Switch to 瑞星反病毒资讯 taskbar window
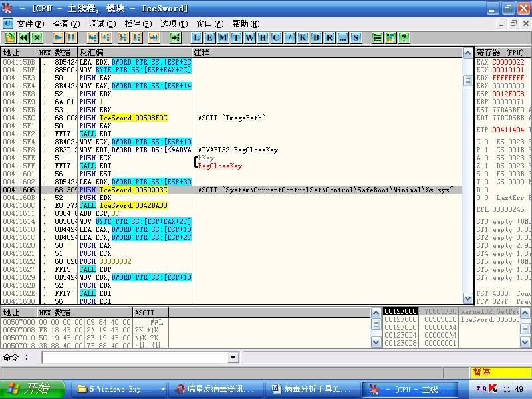 point(216,389)
